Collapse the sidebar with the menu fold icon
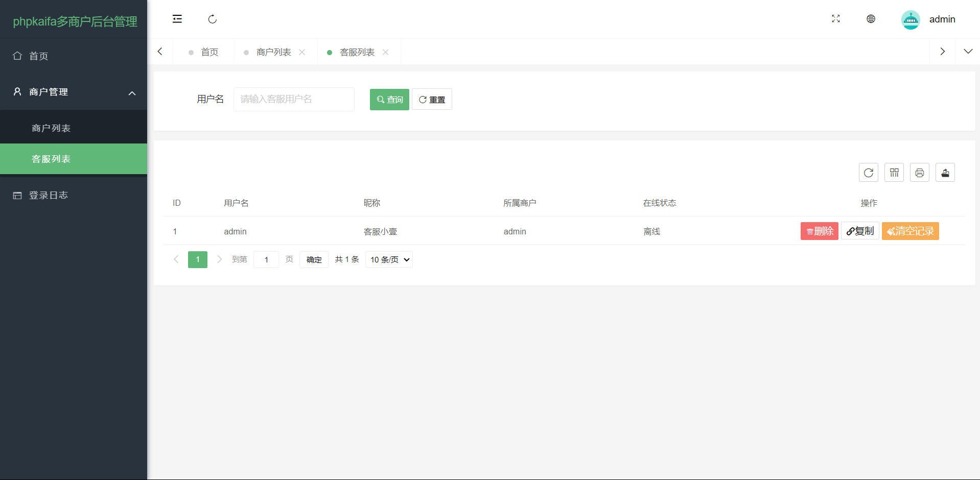This screenshot has width=980, height=480. point(177,19)
